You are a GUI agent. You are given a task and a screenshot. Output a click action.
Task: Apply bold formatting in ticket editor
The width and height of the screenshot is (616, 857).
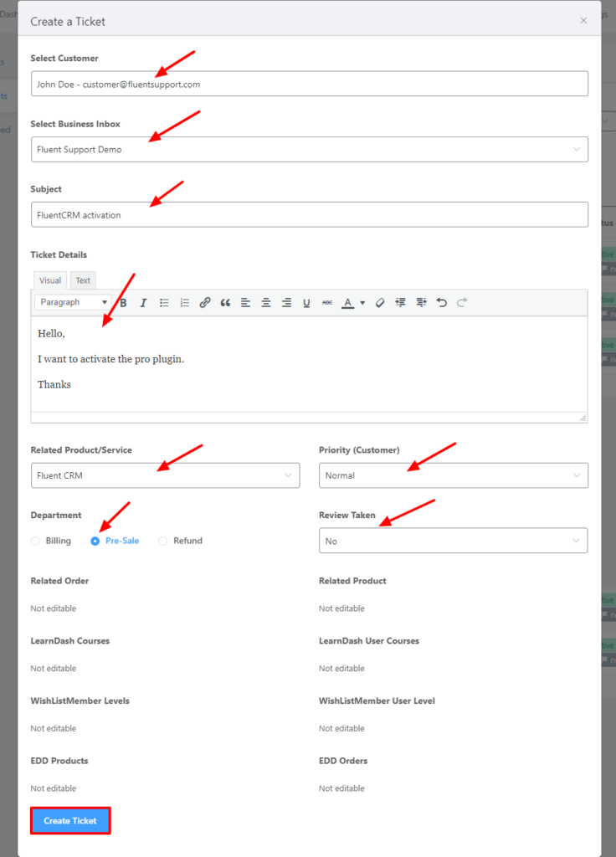click(x=124, y=303)
